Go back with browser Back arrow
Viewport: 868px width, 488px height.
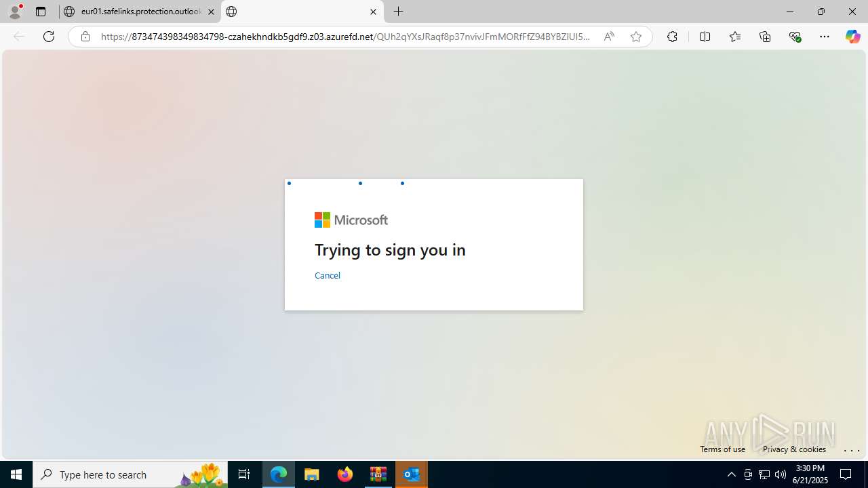19,37
